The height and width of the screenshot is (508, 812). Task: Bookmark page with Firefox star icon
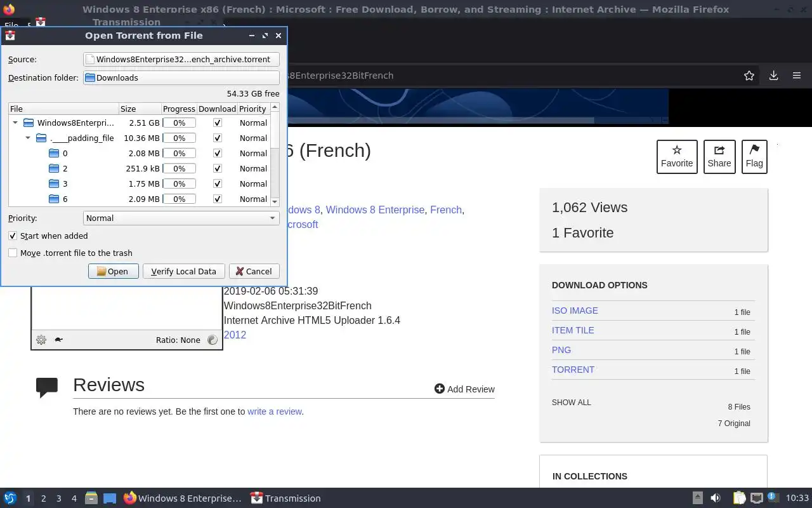749,76
